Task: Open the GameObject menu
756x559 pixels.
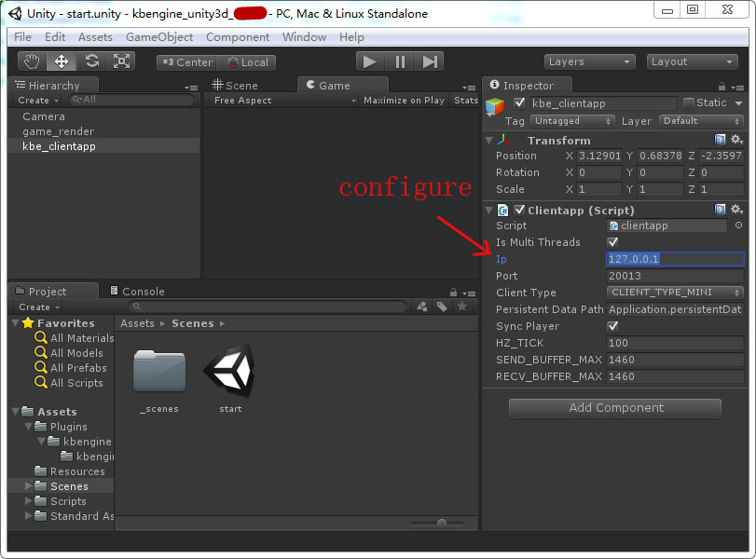Action: point(159,37)
